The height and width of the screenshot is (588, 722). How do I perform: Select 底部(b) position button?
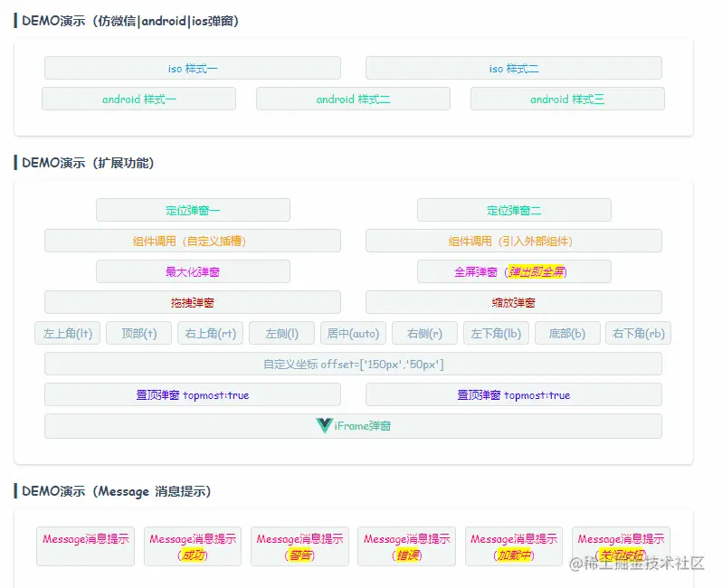pos(567,333)
